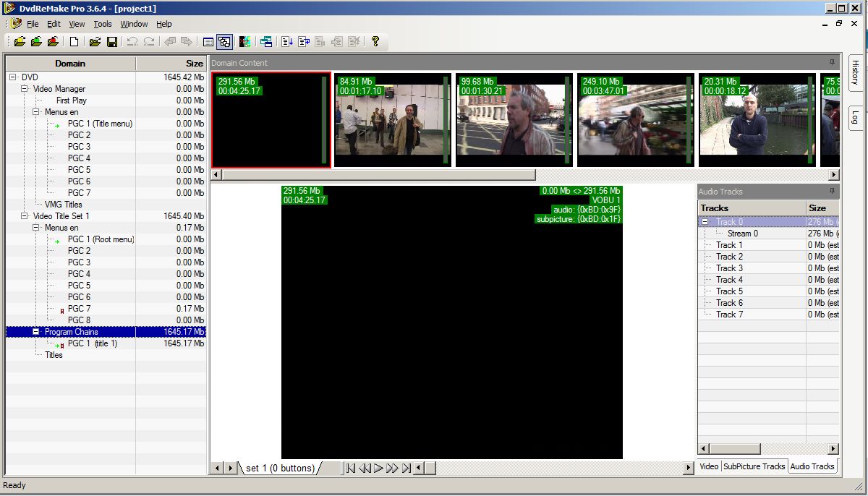
Task: Toggle the highlighted tree view mode button
Action: coord(224,42)
